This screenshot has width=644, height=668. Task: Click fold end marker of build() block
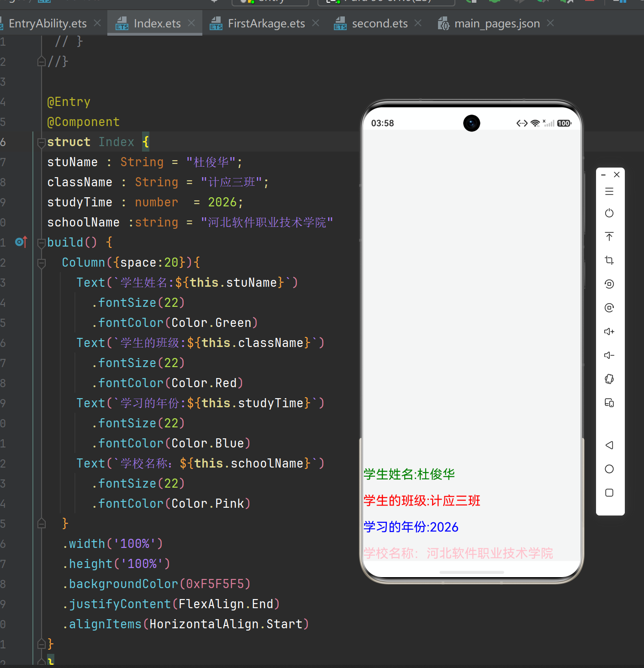[x=42, y=644]
